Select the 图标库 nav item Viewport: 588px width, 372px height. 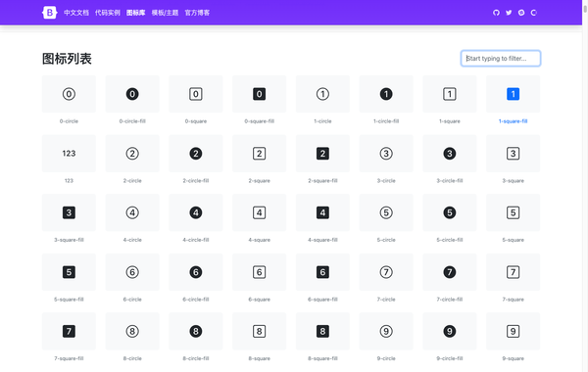click(136, 13)
